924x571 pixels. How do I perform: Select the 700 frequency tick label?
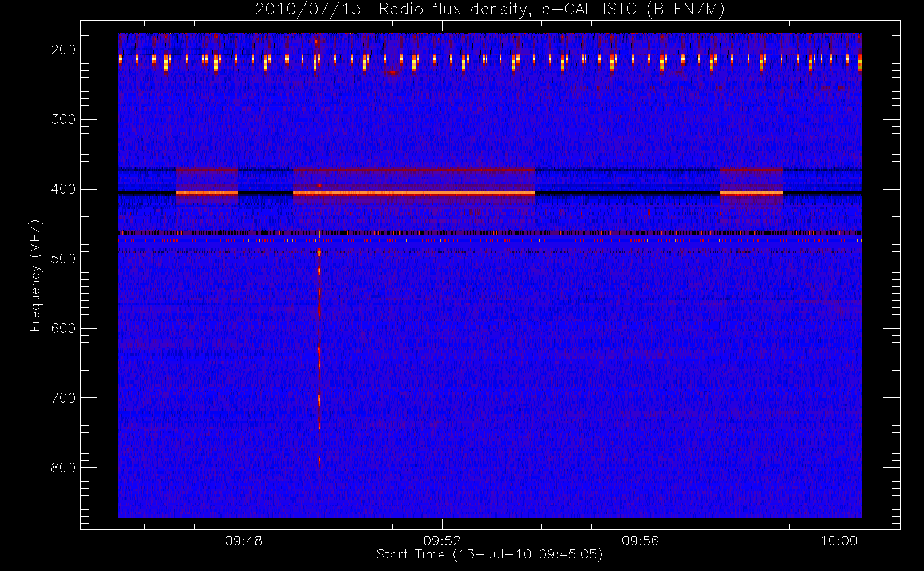tap(63, 398)
